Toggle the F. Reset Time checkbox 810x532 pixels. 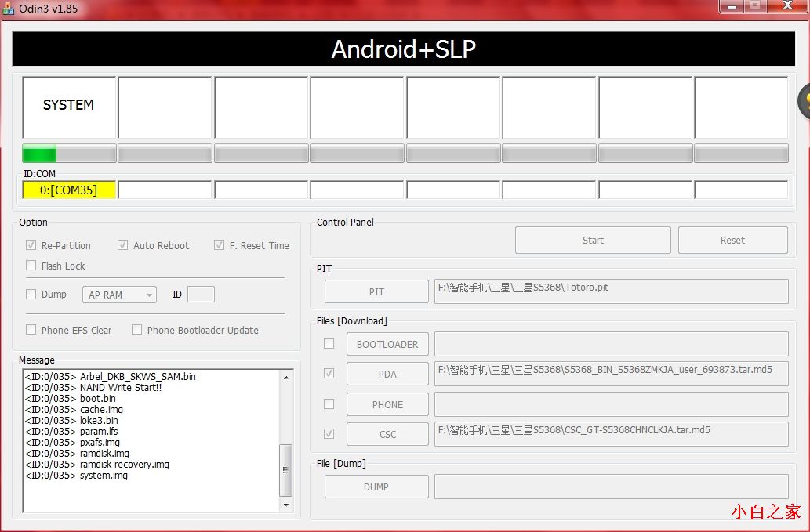coord(219,245)
